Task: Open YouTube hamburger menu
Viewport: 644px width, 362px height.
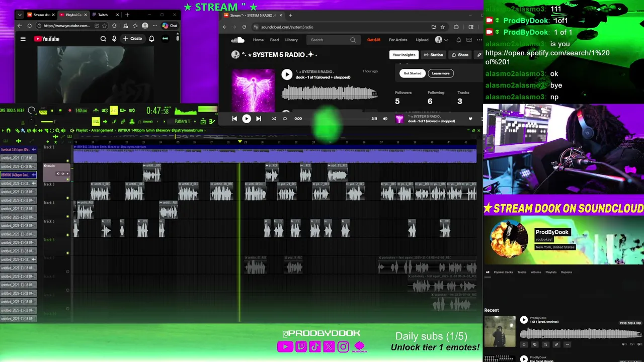Action: [23, 39]
